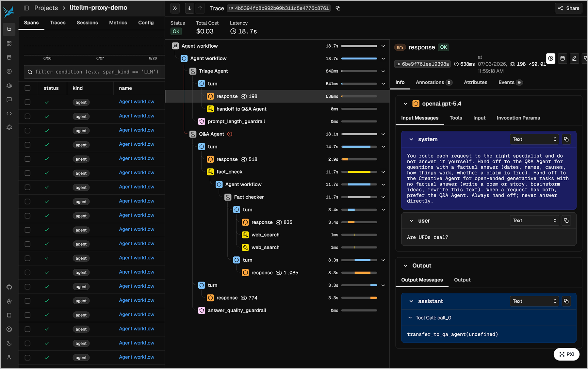Add span to dataset icon
Viewport: 588px width, 369px height.
tap(563, 58)
